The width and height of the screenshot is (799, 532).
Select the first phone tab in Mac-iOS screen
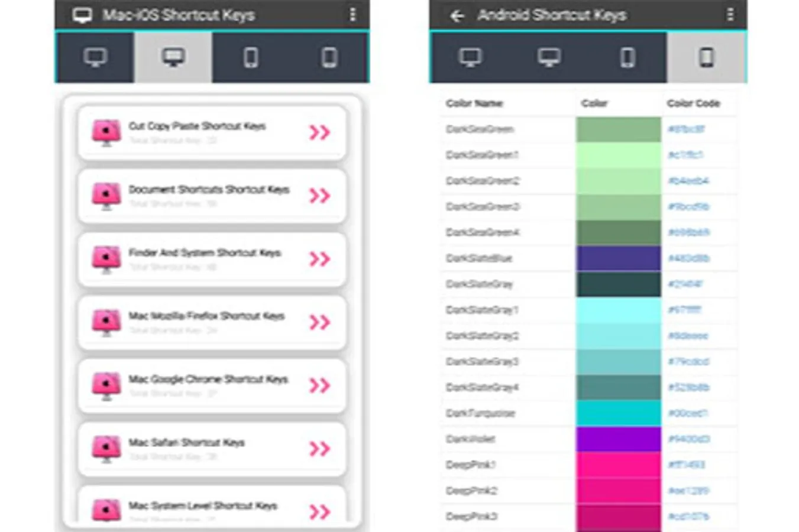pyautogui.click(x=251, y=57)
